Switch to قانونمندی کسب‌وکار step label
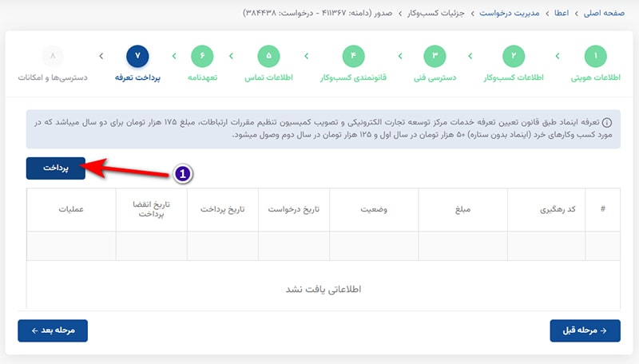The width and height of the screenshot is (639, 364). [x=353, y=77]
